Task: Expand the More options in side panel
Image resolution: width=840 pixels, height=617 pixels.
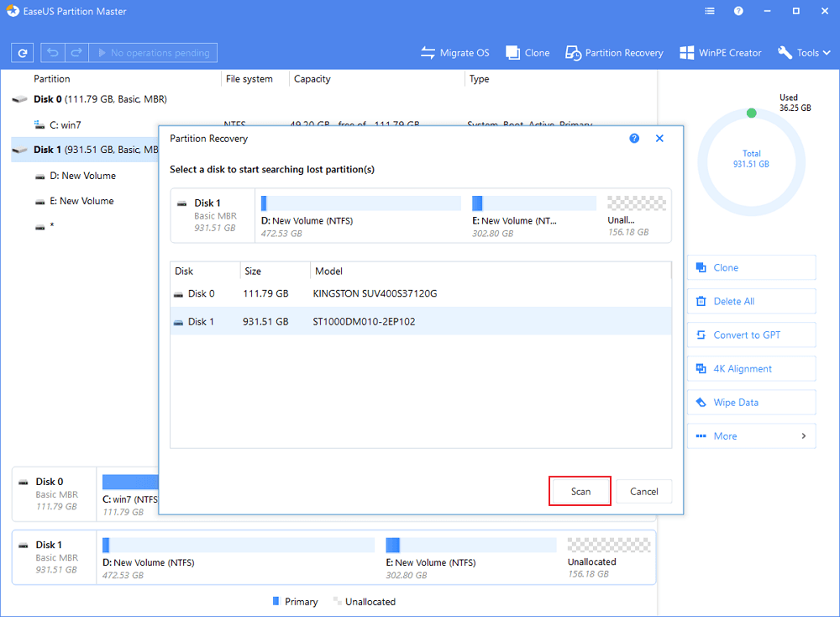Action: coord(751,436)
